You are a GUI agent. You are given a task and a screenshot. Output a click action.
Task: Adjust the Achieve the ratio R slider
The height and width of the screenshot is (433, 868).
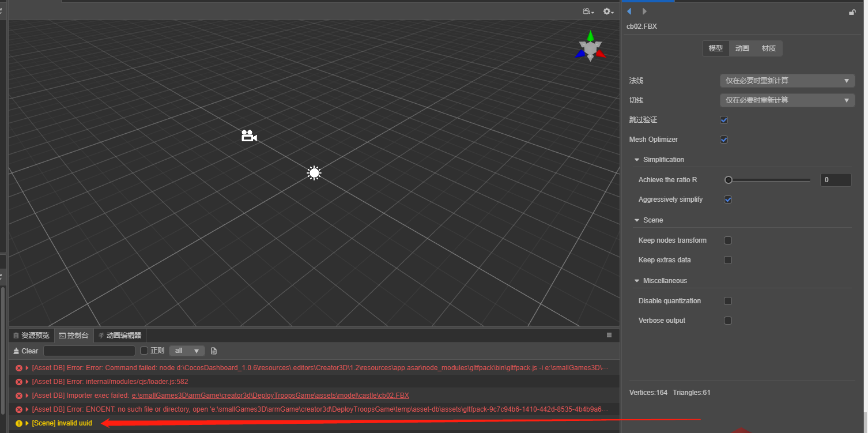tap(768, 180)
